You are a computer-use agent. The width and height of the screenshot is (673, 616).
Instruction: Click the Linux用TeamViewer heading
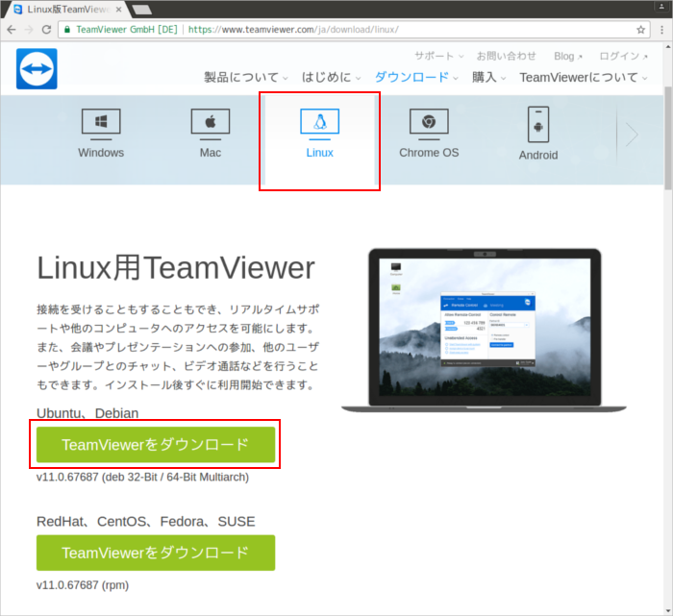[176, 268]
